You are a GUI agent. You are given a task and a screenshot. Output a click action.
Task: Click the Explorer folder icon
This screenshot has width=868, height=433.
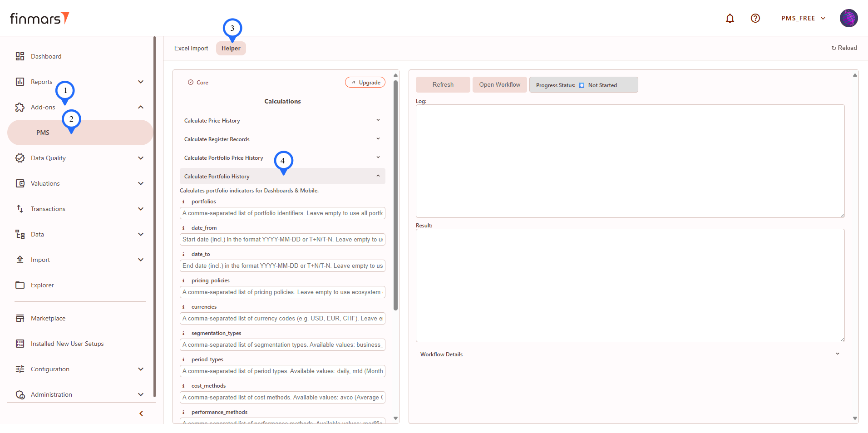pyautogui.click(x=20, y=285)
